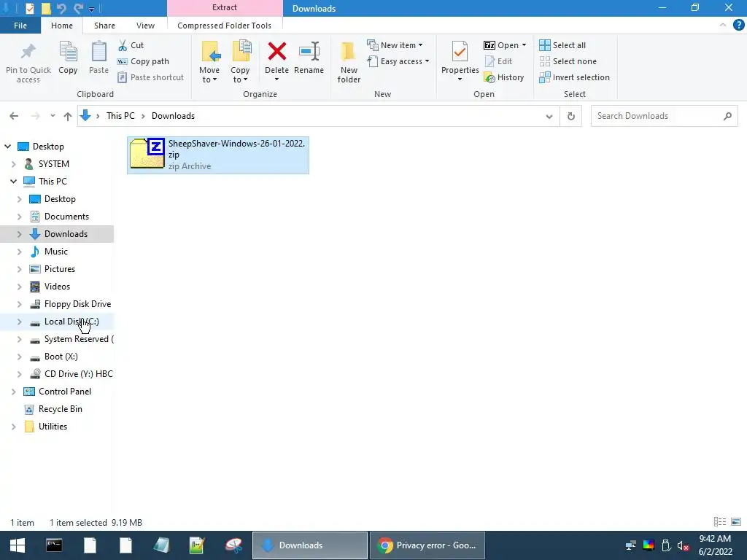Open the File menu
Image resolution: width=747 pixels, height=560 pixels.
20,26
